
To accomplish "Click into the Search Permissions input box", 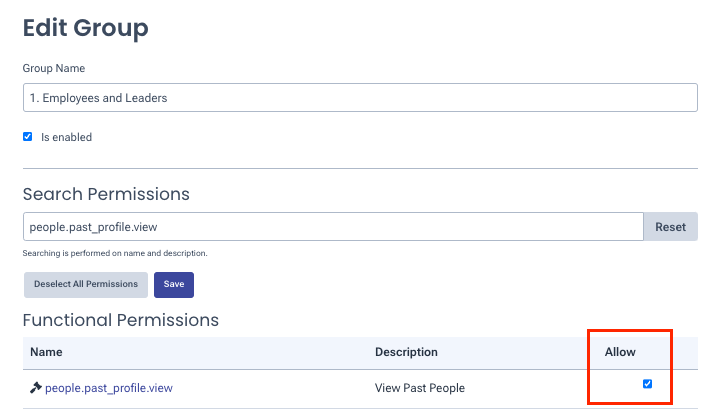I will (333, 226).
